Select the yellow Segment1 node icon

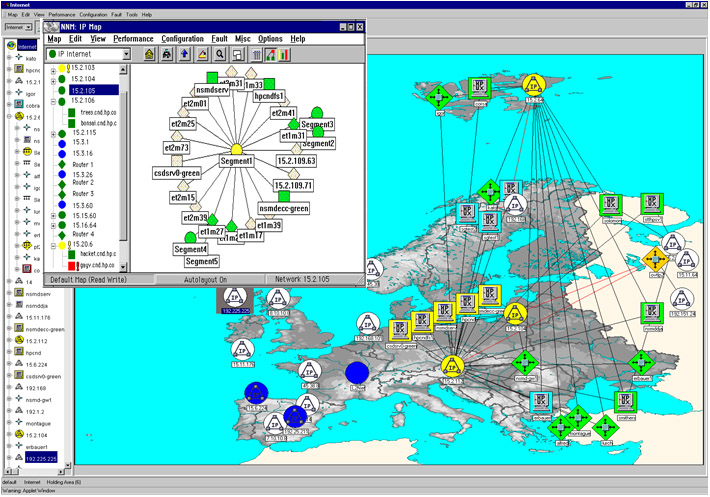[x=237, y=147]
